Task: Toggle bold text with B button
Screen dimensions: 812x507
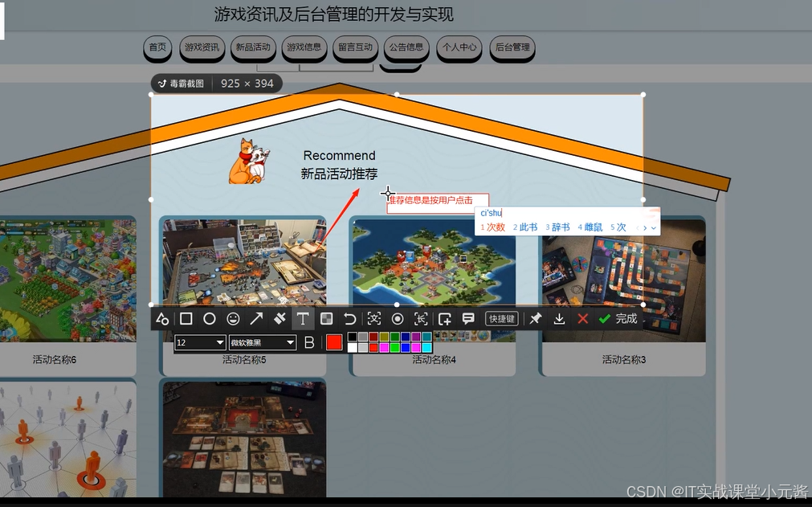Action: 309,343
